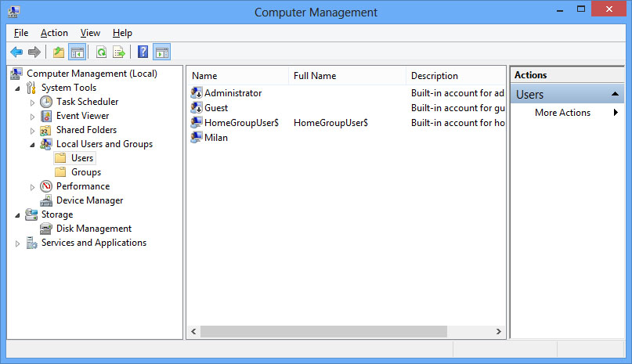The image size is (632, 364).
Task: Open the View menu
Action: pyautogui.click(x=90, y=33)
